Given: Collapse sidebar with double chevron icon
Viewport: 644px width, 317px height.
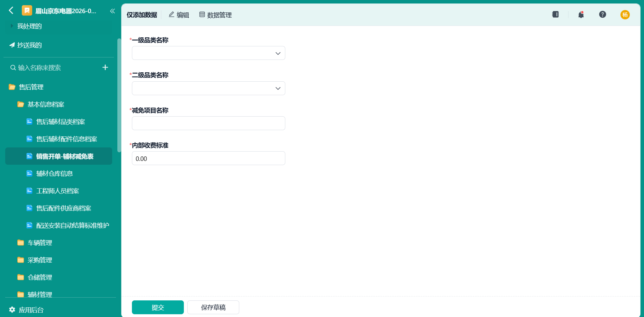Looking at the screenshot, I should tap(112, 11).
